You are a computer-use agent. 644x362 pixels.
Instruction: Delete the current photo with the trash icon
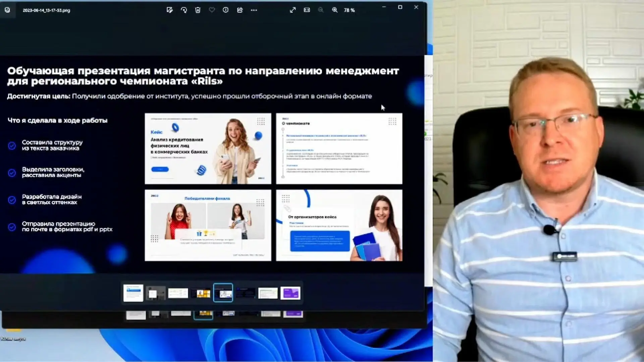click(198, 10)
